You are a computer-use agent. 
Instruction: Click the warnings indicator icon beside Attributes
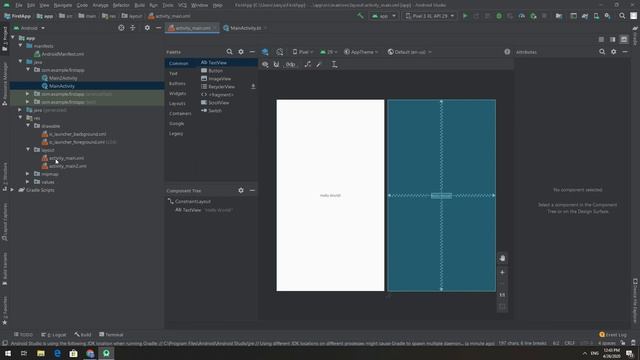(507, 52)
